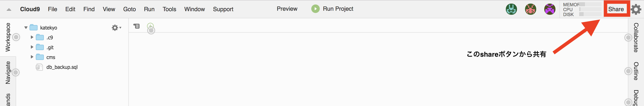The image size is (644, 106).
Task: Click the Share button
Action: (616, 9)
